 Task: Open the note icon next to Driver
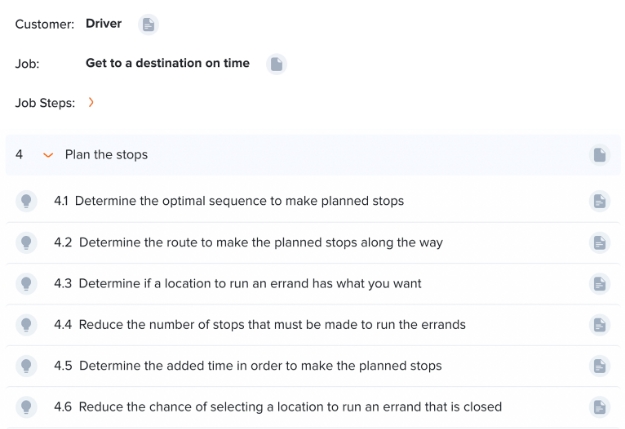[148, 25]
